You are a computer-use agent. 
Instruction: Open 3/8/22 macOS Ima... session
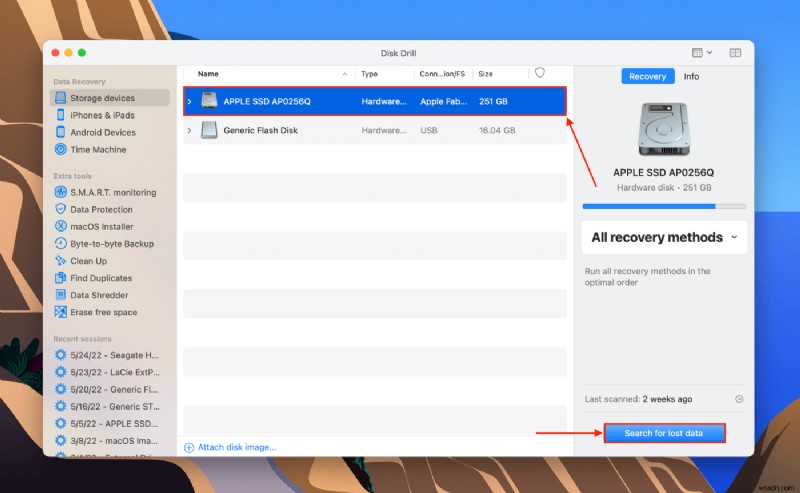click(114, 440)
